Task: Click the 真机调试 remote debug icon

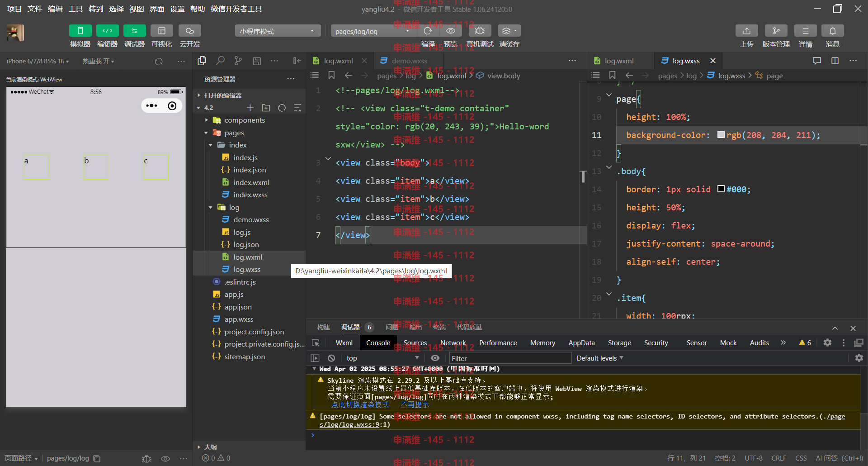Action: click(x=480, y=31)
